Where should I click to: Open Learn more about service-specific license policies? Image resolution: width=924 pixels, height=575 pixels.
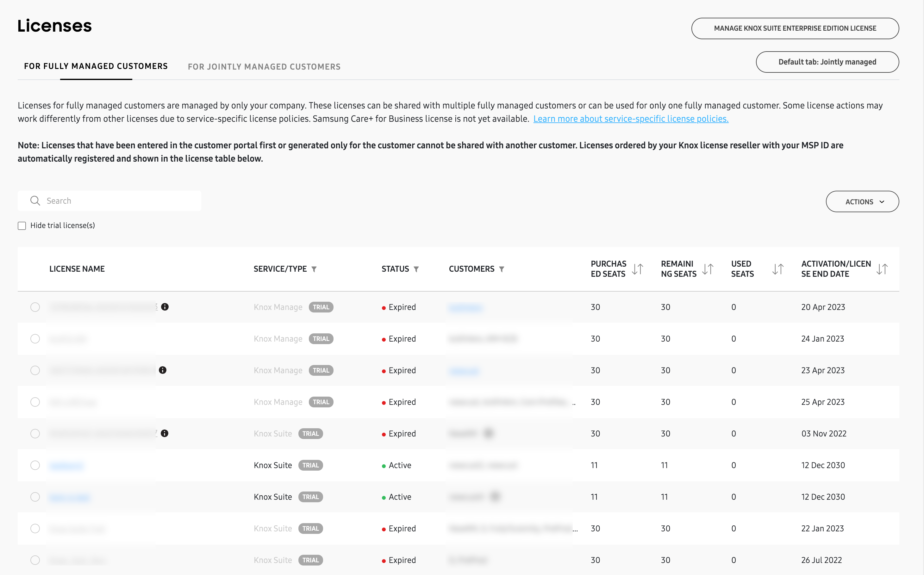point(631,119)
